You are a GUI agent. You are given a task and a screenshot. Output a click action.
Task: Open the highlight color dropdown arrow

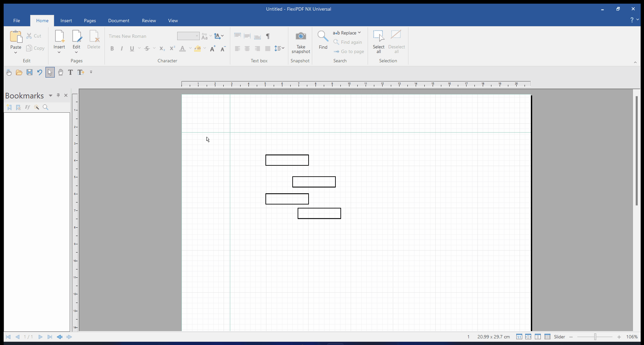(205, 48)
